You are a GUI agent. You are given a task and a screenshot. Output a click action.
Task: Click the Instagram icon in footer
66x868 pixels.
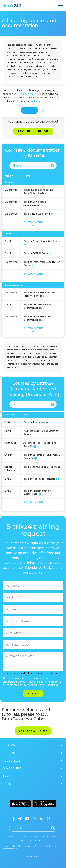click(x=35, y=818)
